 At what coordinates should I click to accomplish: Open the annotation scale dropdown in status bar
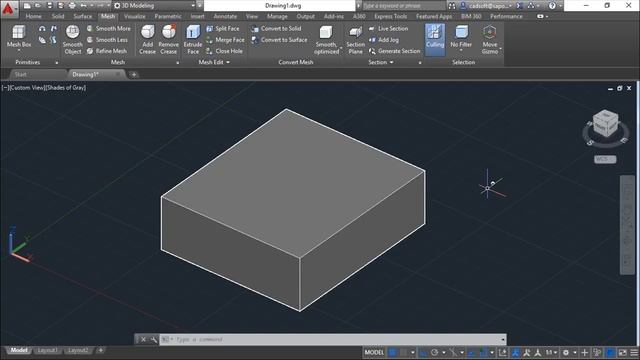[551, 352]
